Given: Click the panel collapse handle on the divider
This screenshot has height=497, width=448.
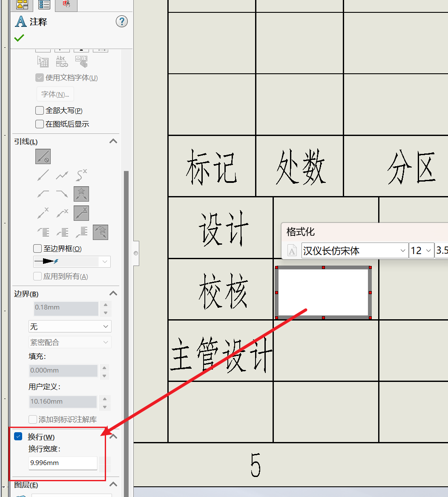Looking at the screenshot, I should tap(136, 253).
